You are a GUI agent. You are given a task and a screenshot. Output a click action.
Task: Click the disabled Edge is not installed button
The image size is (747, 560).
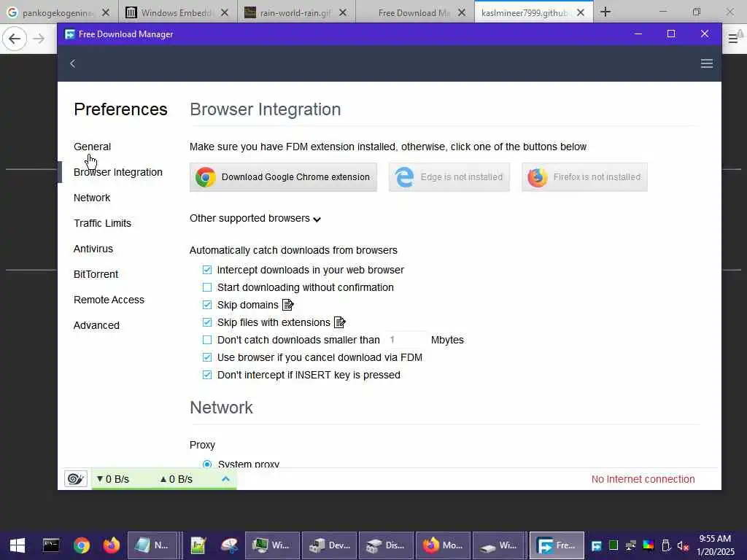449,177
